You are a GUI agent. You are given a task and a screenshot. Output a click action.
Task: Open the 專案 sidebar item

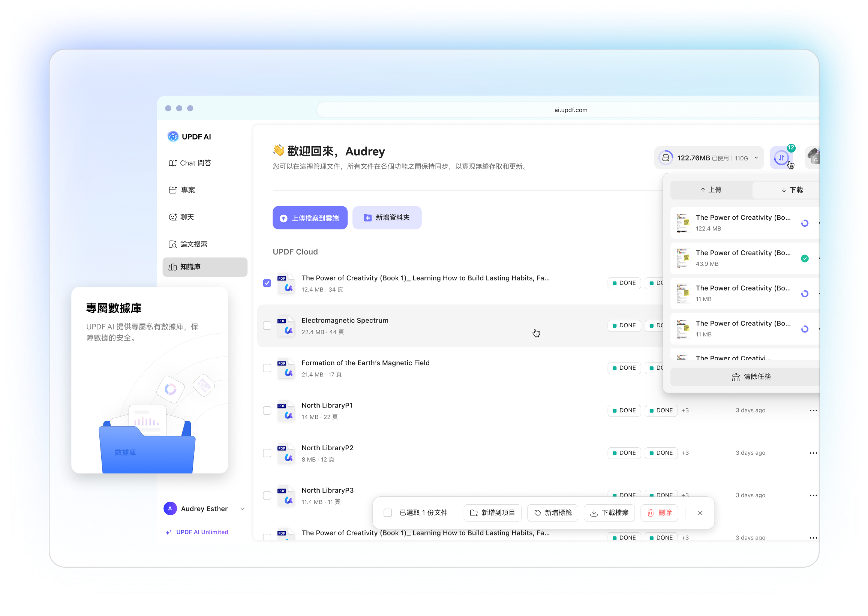click(x=182, y=190)
